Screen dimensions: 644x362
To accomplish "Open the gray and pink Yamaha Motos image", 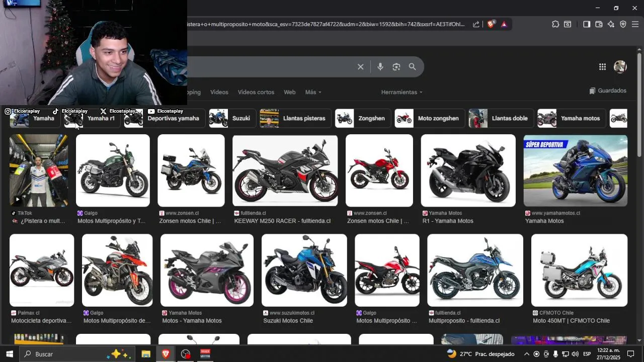I will pos(207,270).
